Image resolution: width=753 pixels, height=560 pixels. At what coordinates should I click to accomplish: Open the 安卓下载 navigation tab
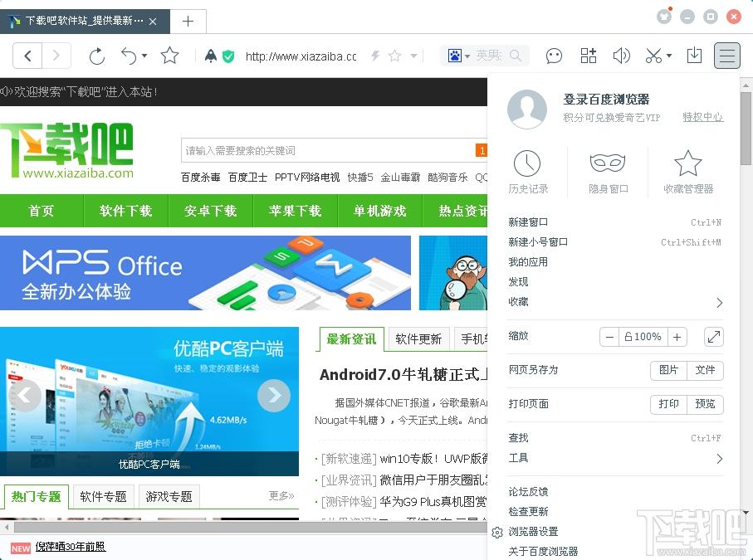[210, 211]
